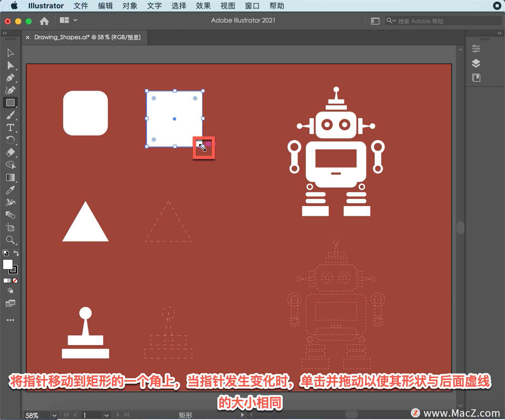The image size is (505, 420).
Task: Click the document arrangement icon
Action: [x=64, y=21]
